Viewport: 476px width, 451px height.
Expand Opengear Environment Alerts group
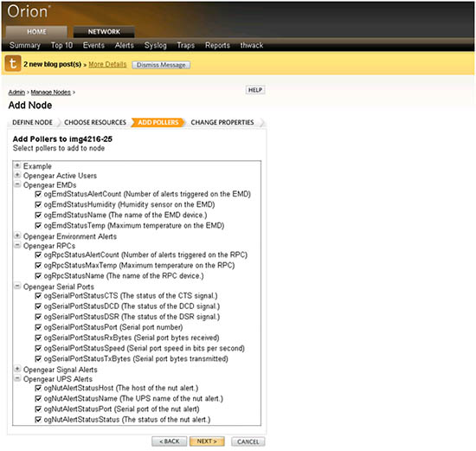(17, 235)
